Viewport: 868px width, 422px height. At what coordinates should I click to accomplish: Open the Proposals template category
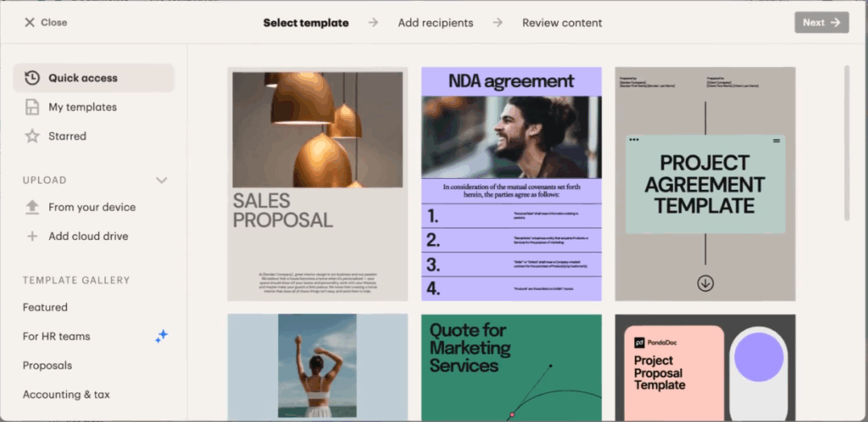(47, 365)
